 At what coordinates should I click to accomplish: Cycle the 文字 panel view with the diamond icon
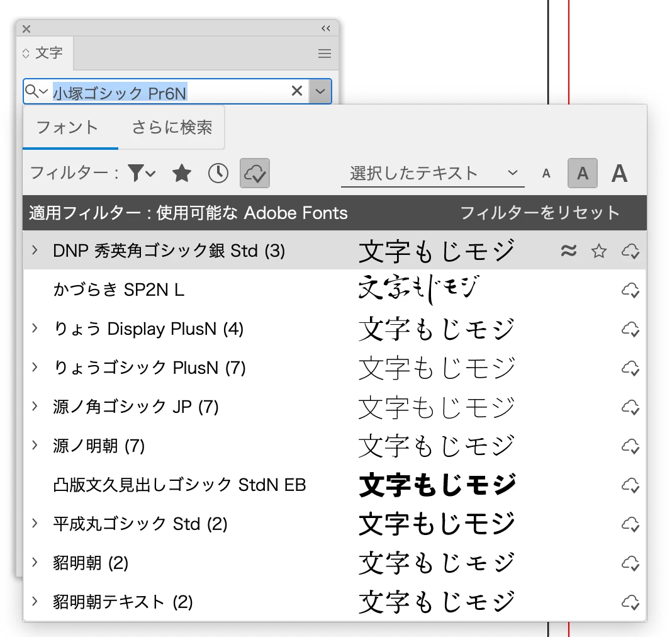tap(26, 53)
